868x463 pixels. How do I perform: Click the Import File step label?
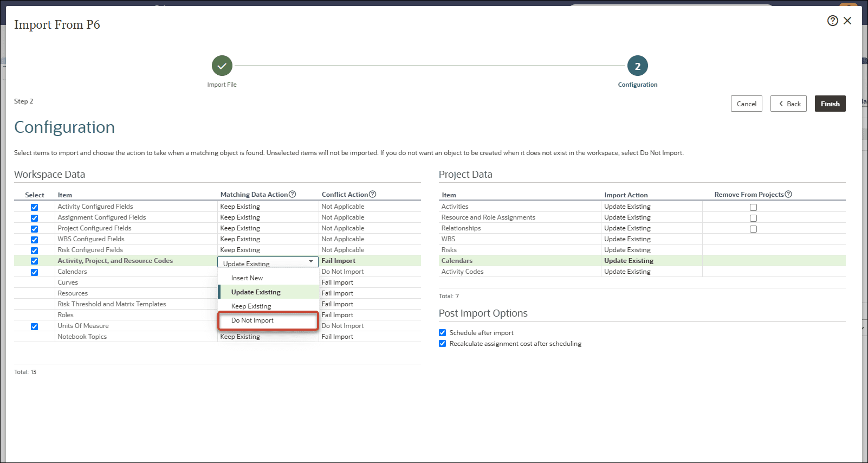click(222, 85)
